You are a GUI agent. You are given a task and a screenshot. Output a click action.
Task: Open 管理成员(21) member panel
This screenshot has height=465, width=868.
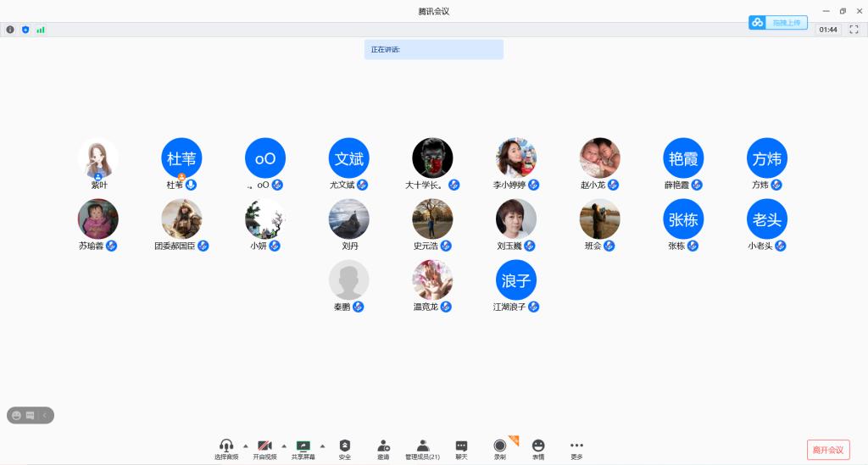422,446
